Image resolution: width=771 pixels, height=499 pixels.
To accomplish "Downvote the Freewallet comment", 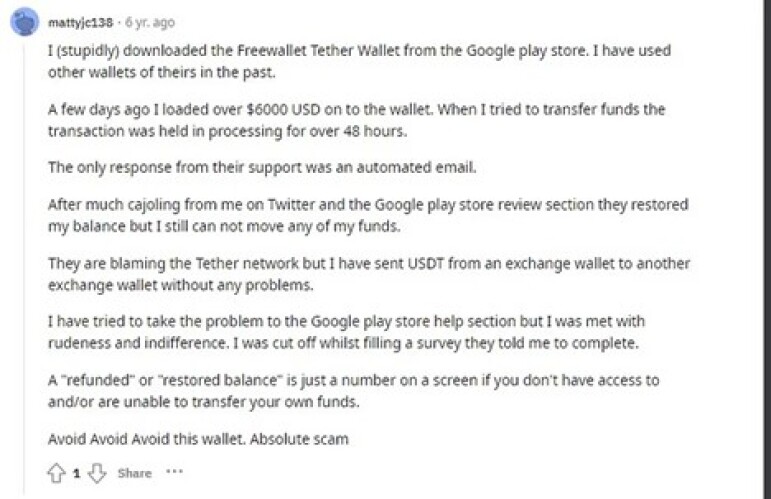I will 97,473.
